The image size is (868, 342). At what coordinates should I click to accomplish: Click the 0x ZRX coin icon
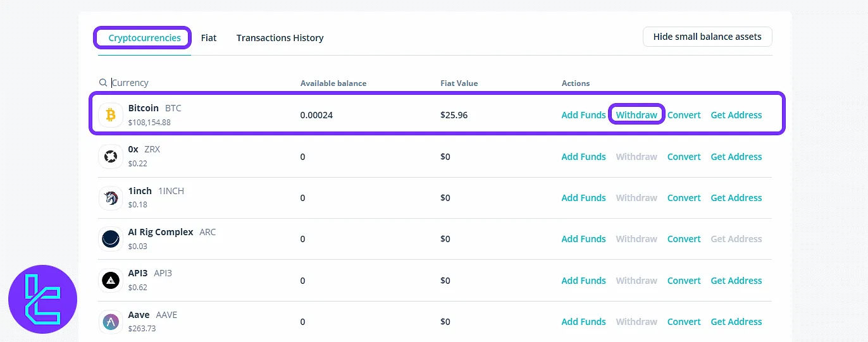(x=111, y=156)
